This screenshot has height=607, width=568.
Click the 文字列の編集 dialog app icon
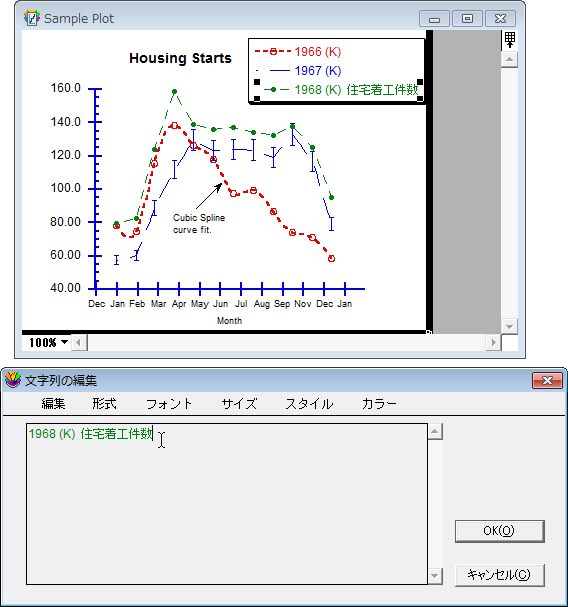point(13,380)
